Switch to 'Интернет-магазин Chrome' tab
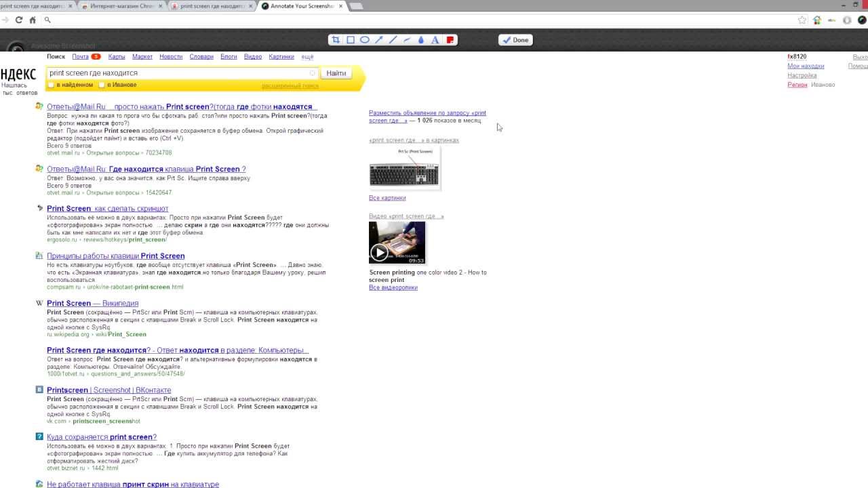 click(121, 6)
